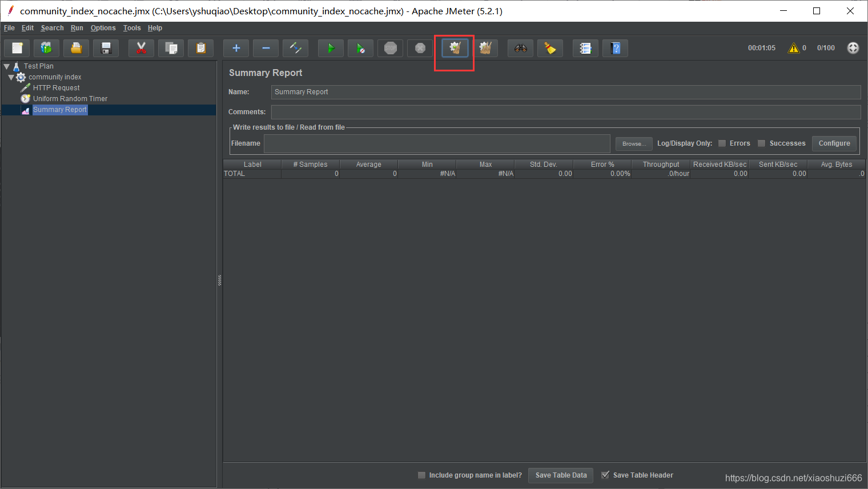
Task: Click the 0/100 active threads counter
Action: pos(826,48)
